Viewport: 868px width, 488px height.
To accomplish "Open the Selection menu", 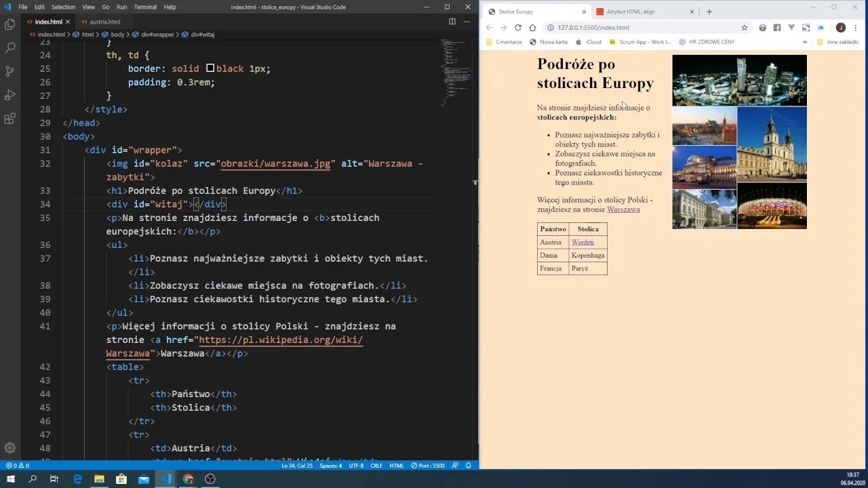I will (x=63, y=7).
